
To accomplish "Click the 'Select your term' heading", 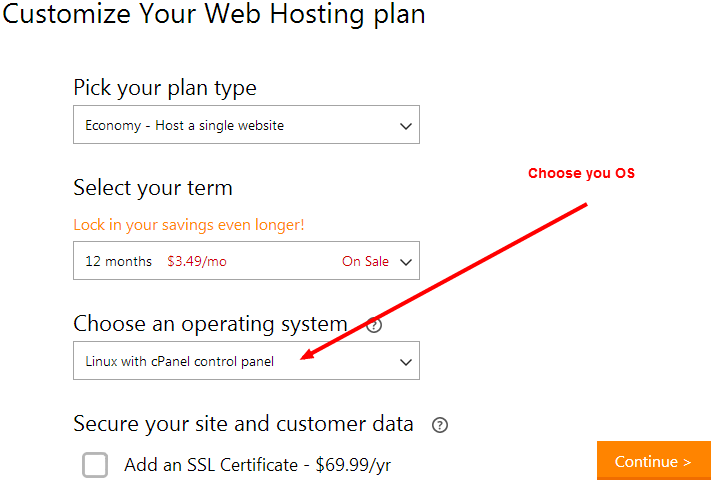I will [x=153, y=188].
